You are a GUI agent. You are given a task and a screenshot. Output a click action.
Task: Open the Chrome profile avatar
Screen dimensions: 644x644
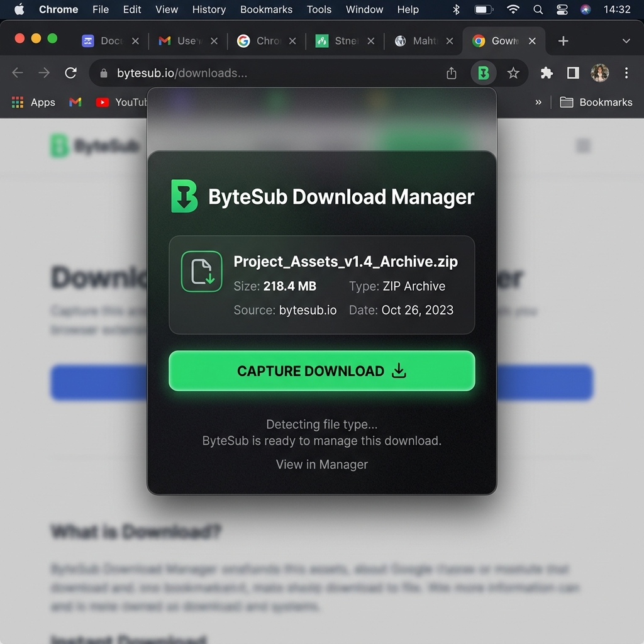599,73
